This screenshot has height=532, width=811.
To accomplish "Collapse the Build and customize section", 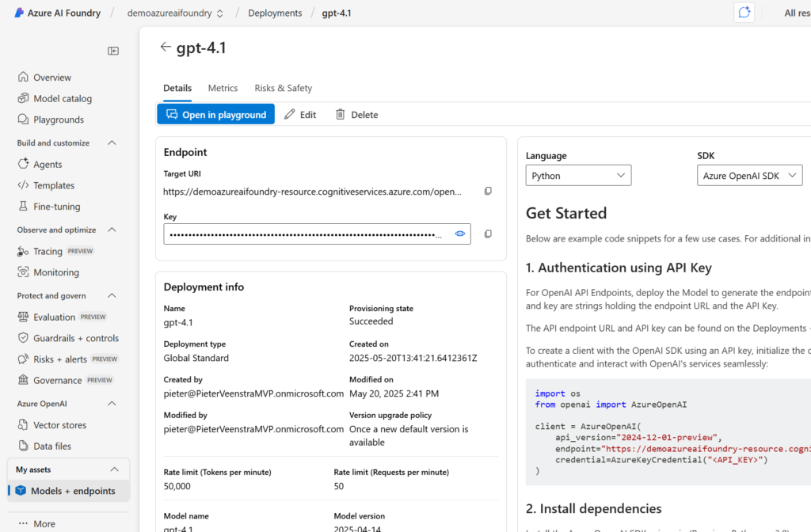I will point(112,142).
